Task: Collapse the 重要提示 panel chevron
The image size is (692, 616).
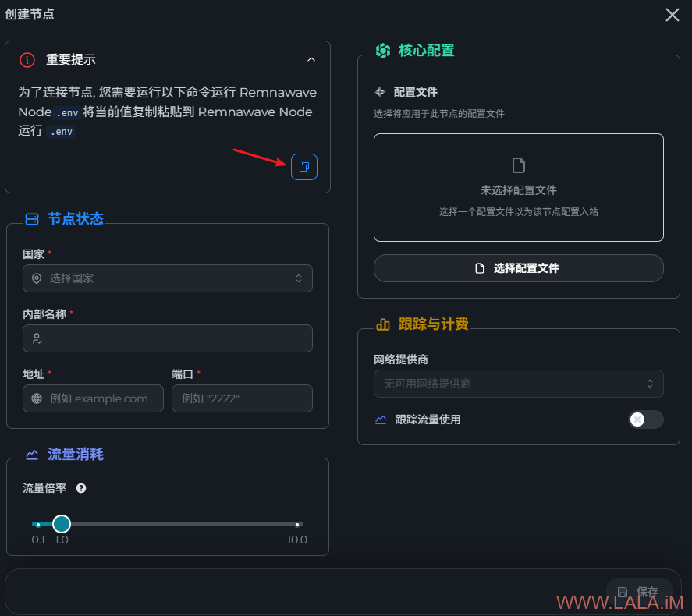Action: 311,59
